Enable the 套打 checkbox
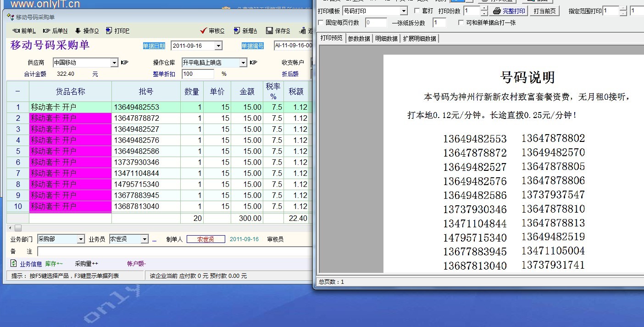The image size is (644, 327). click(417, 11)
